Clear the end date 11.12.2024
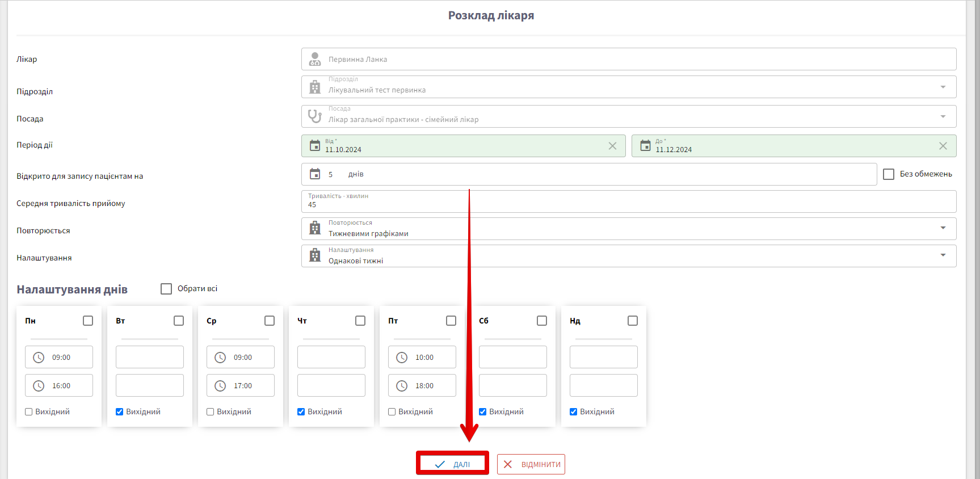The width and height of the screenshot is (980, 479). pyautogui.click(x=943, y=146)
